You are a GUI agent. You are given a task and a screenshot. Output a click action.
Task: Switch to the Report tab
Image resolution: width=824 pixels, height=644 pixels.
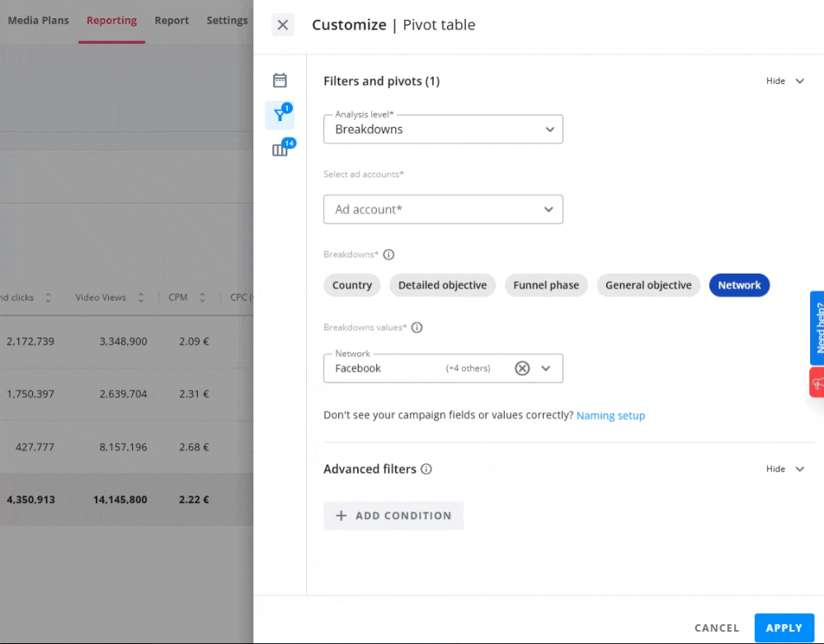pos(172,21)
